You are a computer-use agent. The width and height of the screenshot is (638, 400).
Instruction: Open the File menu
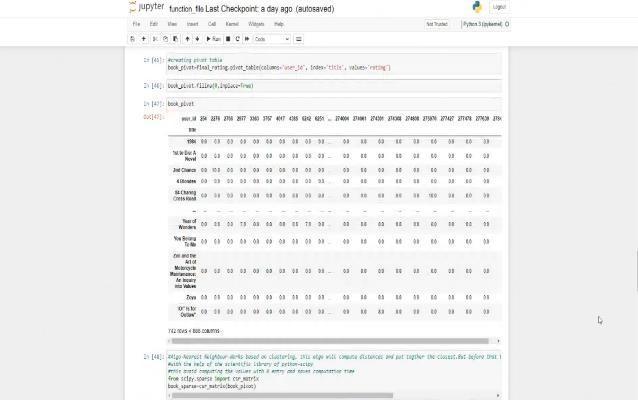(136, 24)
